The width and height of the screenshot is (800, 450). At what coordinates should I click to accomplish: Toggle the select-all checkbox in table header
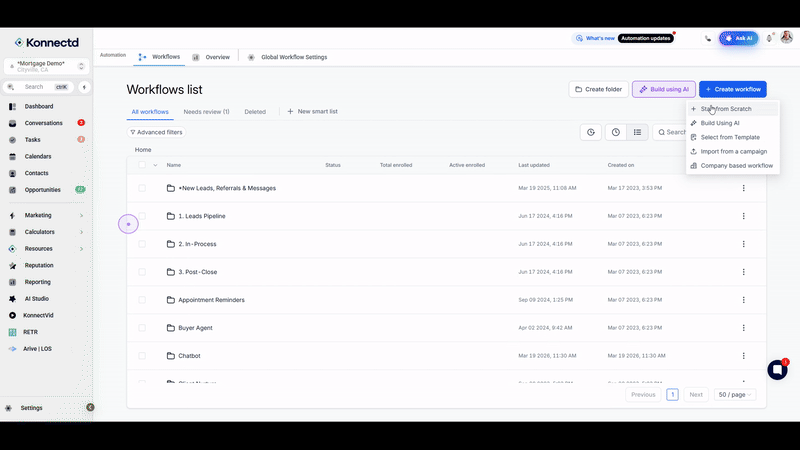[x=142, y=165]
